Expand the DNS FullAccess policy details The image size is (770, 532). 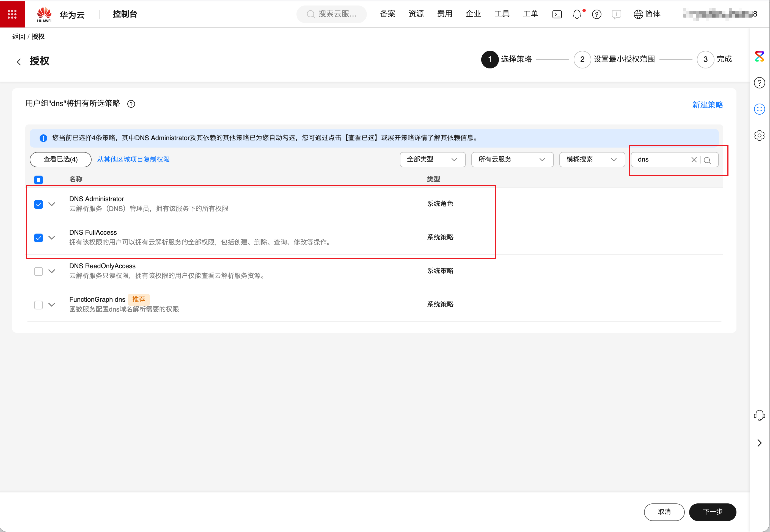pyautogui.click(x=52, y=238)
